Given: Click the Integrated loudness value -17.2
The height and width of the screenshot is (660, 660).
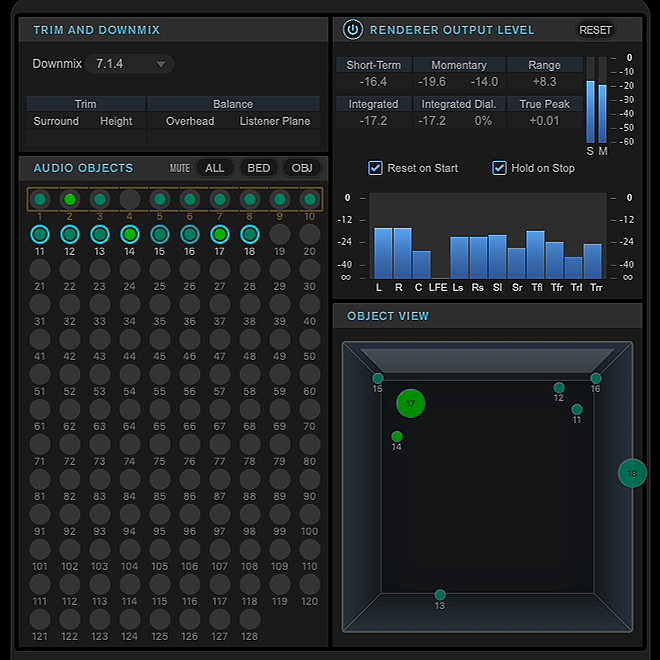Looking at the screenshot, I should tap(373, 121).
